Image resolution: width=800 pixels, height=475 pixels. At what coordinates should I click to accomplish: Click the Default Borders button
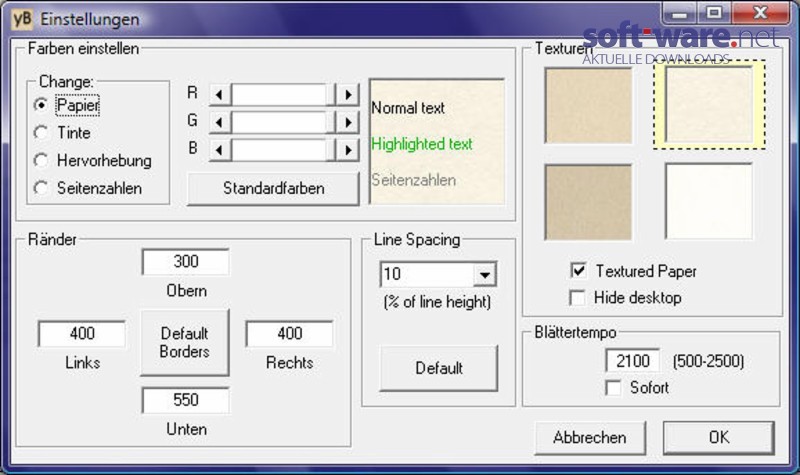tap(185, 342)
